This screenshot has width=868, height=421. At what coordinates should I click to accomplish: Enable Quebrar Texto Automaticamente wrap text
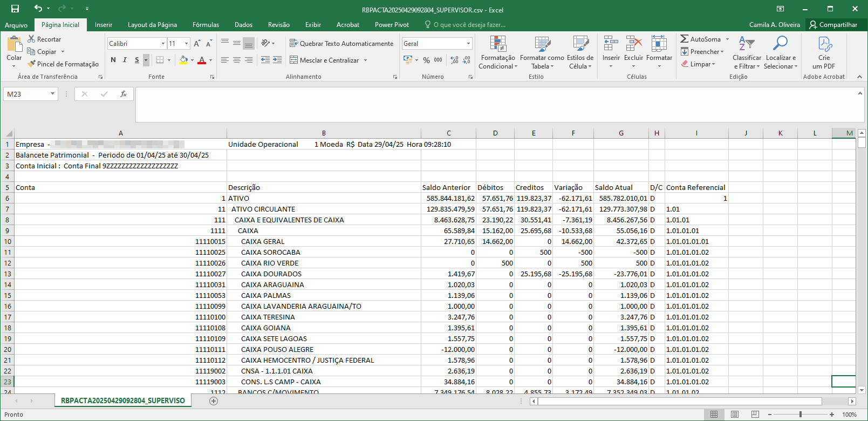tap(341, 44)
